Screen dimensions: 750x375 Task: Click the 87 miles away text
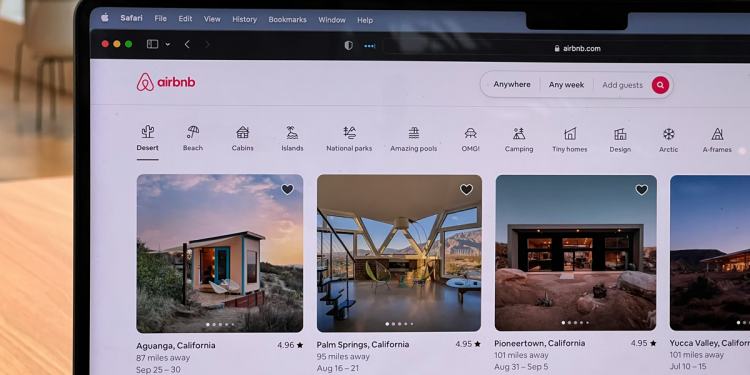point(163,358)
